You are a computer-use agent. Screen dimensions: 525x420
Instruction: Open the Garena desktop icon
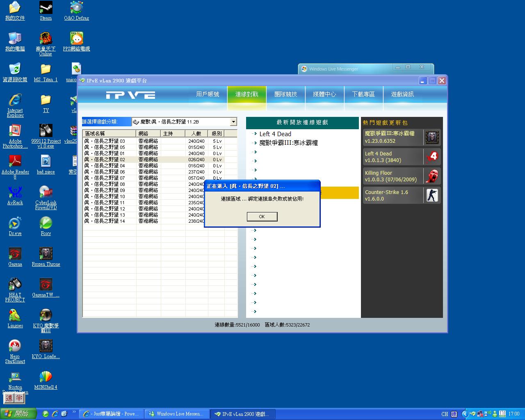[x=15, y=254]
